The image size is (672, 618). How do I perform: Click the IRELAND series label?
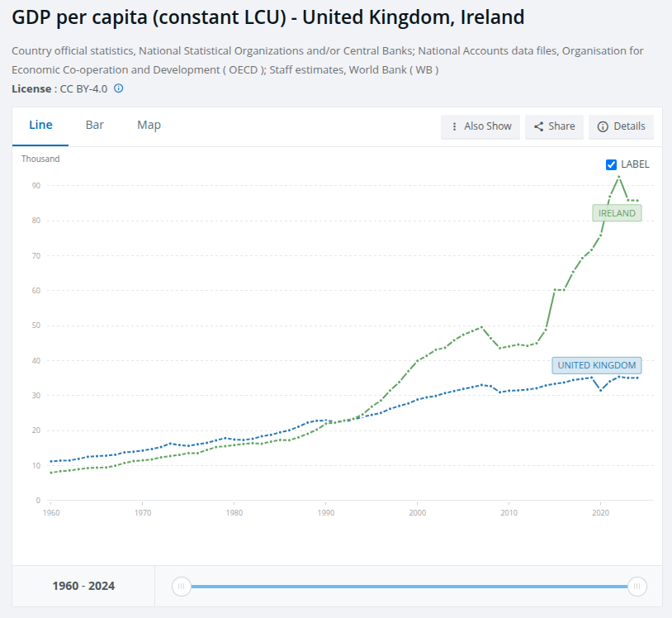[617, 213]
